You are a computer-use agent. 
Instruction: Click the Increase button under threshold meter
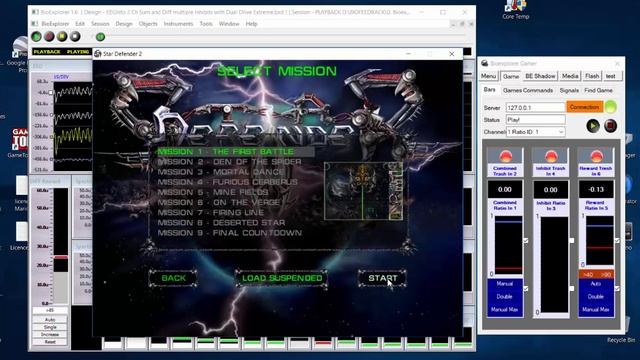pyautogui.click(x=50, y=335)
